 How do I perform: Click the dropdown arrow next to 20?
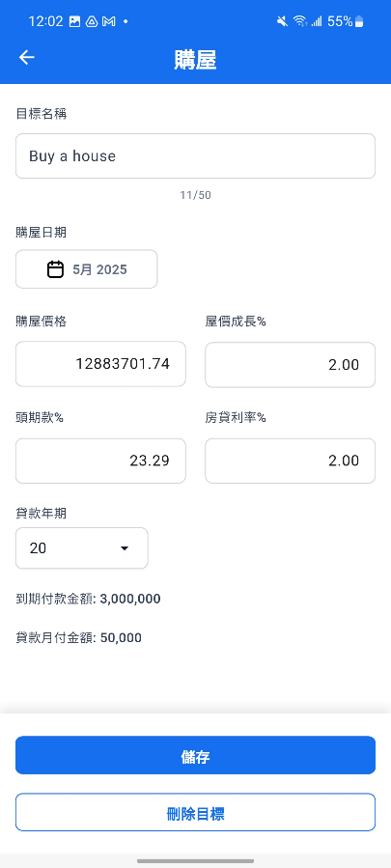[125, 548]
